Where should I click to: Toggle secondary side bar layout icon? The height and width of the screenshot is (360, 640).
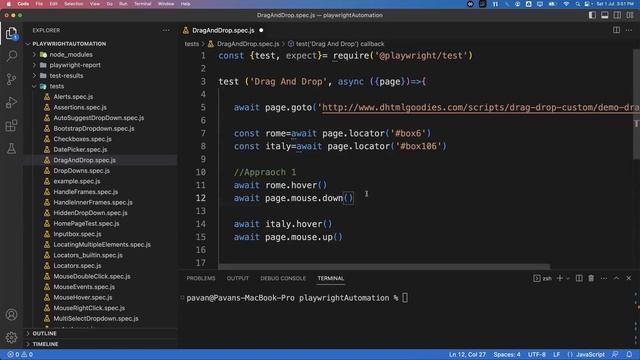[x=617, y=15]
